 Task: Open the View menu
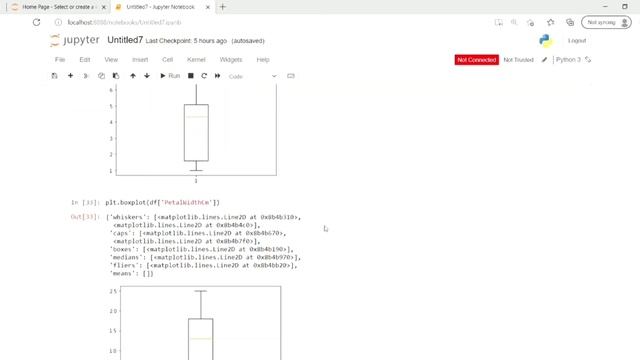pos(111,60)
